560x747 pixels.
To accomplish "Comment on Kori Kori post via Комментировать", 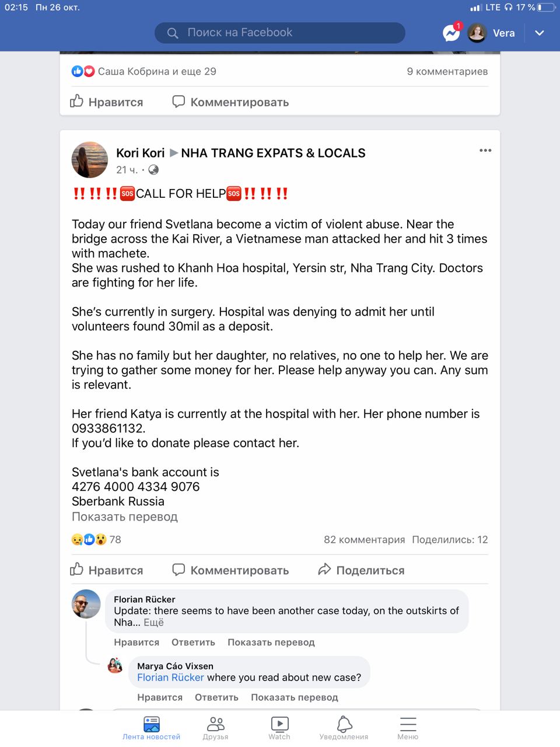I will pos(230,570).
